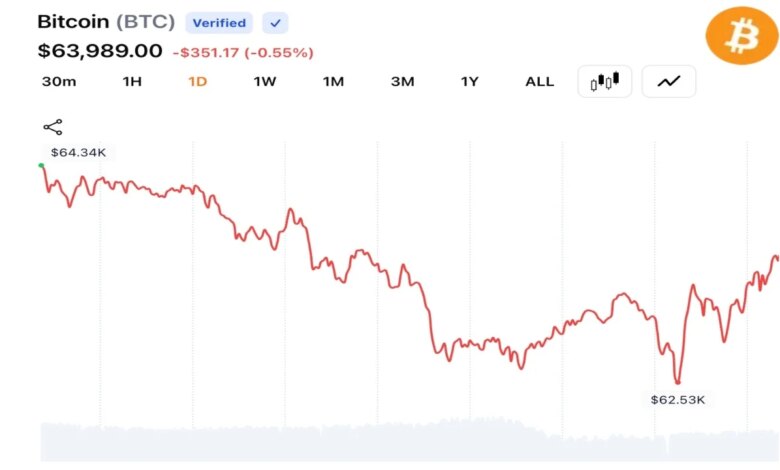Select the 1W time range
780x470 pixels.
tap(265, 82)
